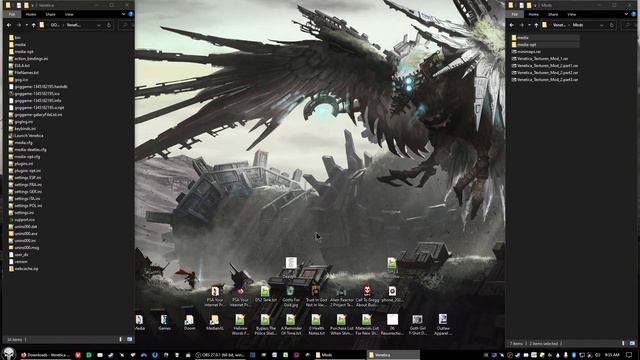640x360 pixels.
Task: Open the taskbar clock
Action: coord(612,355)
